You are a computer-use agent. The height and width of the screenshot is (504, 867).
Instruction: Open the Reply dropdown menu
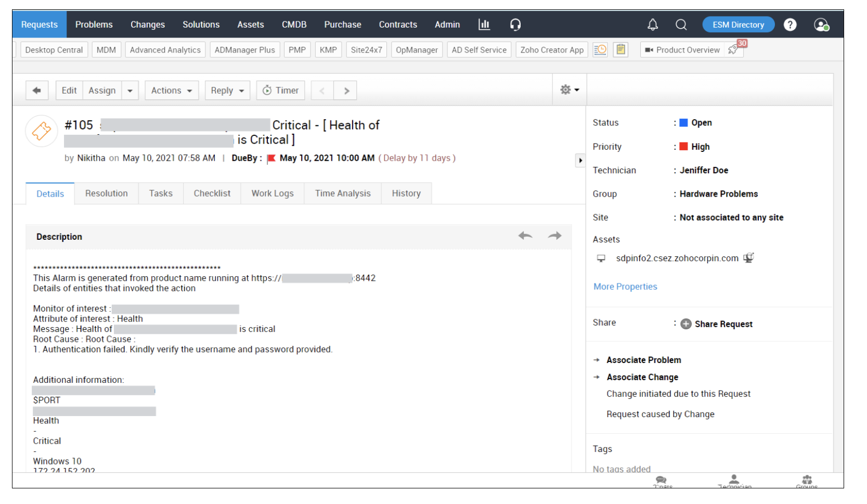(227, 91)
